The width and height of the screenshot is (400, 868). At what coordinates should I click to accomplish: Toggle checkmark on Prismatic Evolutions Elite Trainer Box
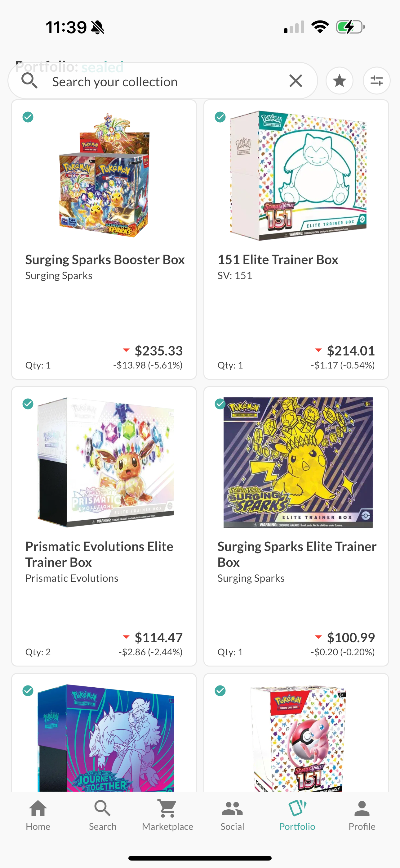pos(28,404)
